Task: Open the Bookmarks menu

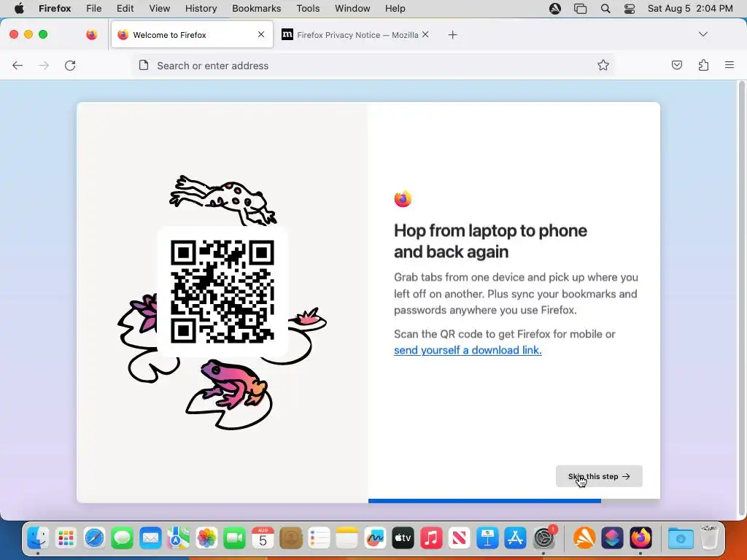Action: point(256,9)
